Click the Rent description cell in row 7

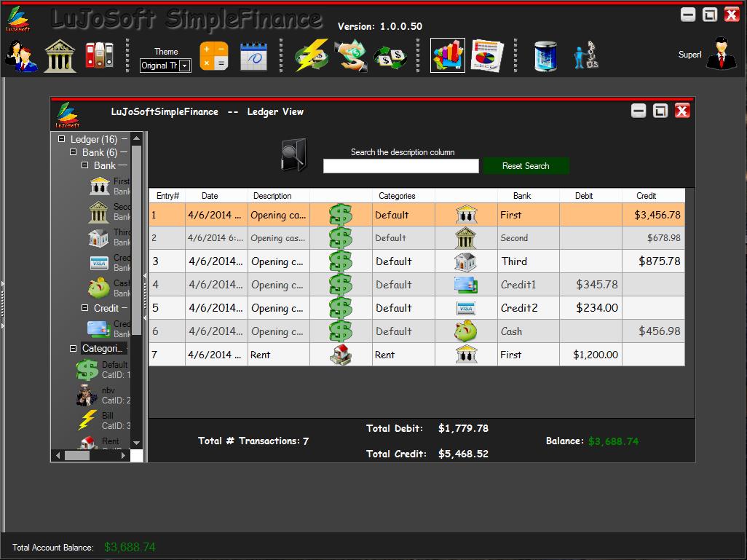pyautogui.click(x=279, y=355)
